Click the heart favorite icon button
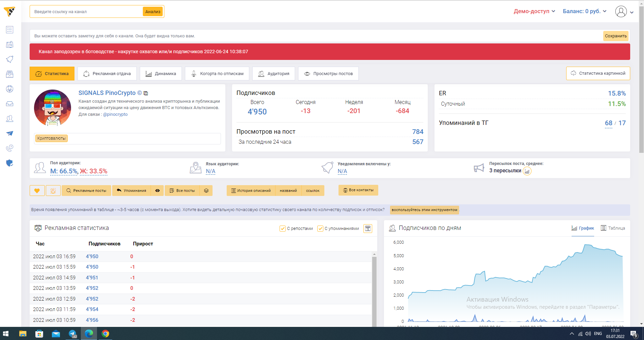This screenshot has width=644, height=340. point(37,191)
